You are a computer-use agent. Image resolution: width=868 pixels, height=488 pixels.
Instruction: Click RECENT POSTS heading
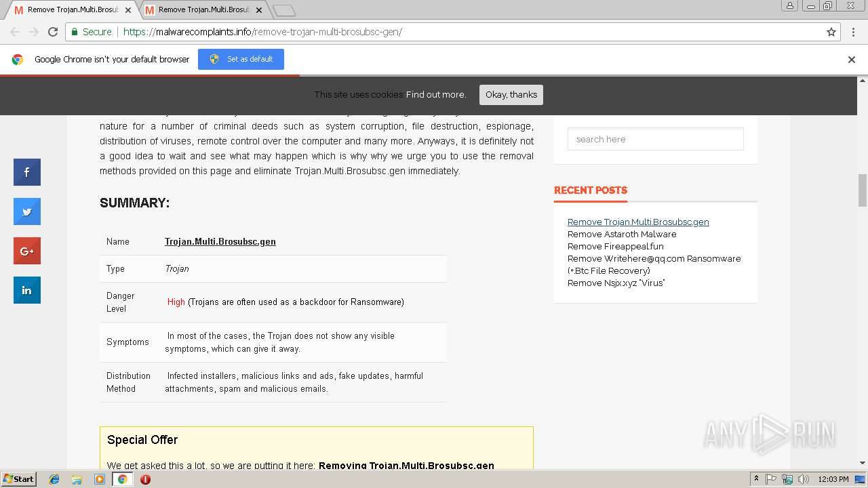tap(591, 190)
